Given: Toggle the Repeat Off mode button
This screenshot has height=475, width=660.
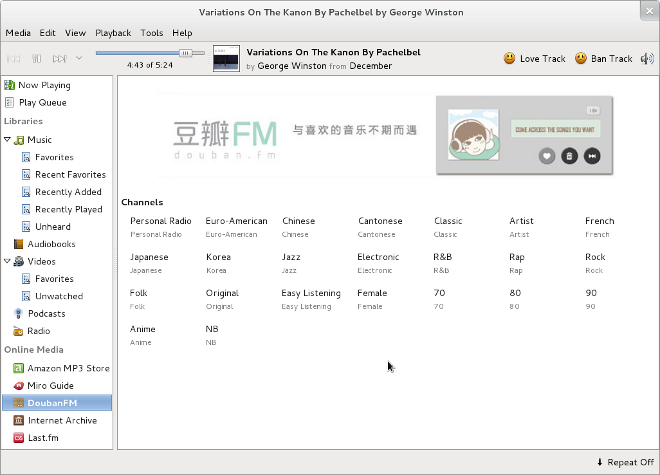Looking at the screenshot, I should coord(625,462).
